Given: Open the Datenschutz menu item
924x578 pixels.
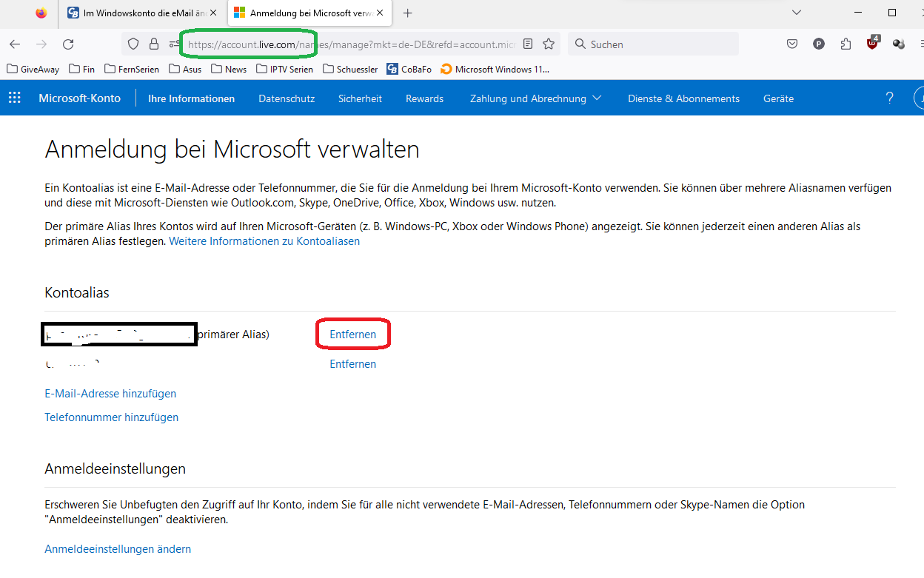Looking at the screenshot, I should point(287,98).
